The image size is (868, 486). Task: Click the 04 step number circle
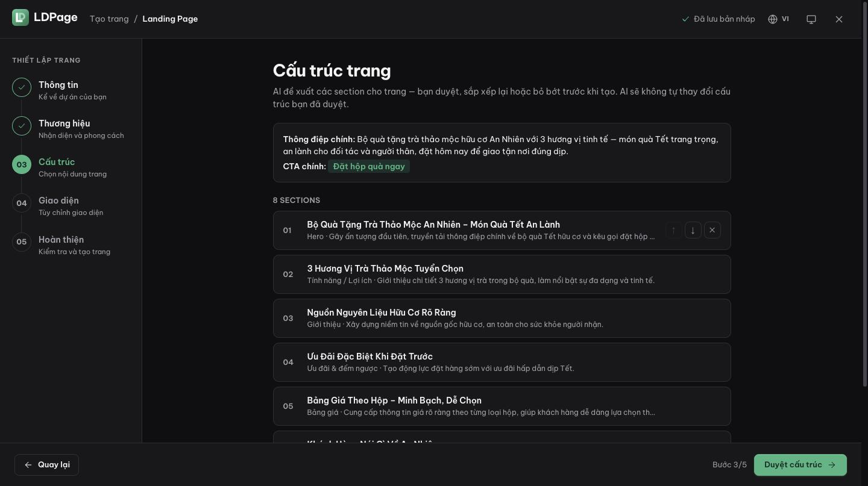(22, 203)
